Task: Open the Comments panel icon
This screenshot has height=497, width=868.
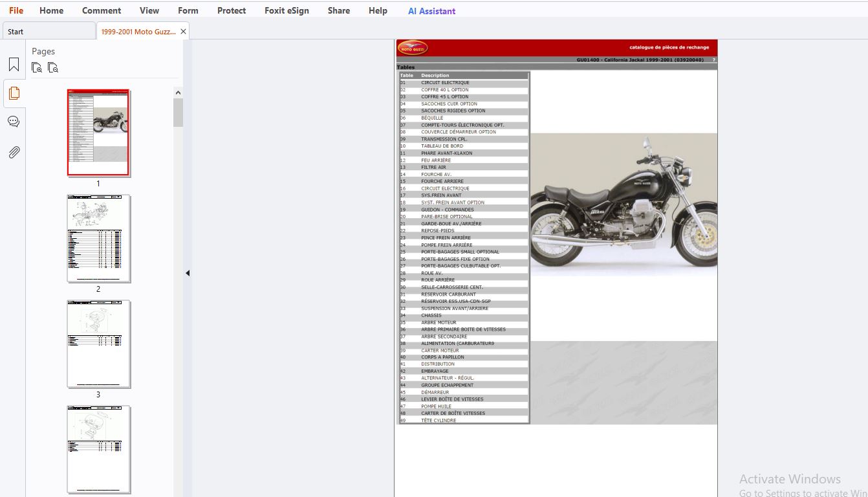Action: pyautogui.click(x=14, y=122)
